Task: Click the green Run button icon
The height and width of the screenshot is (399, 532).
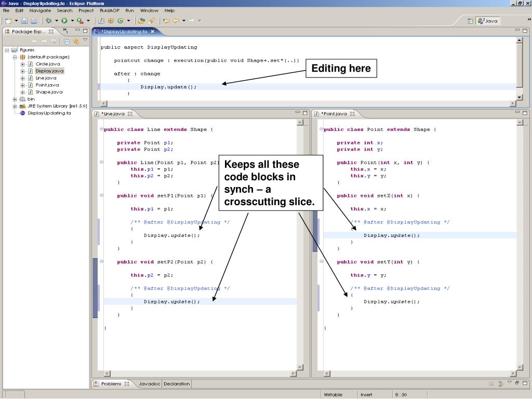Action: (x=64, y=21)
